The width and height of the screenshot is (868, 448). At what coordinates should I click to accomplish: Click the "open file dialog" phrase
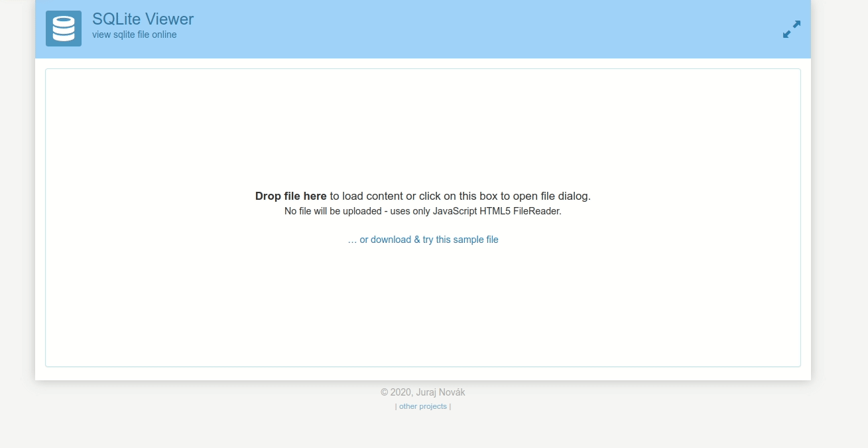point(551,196)
